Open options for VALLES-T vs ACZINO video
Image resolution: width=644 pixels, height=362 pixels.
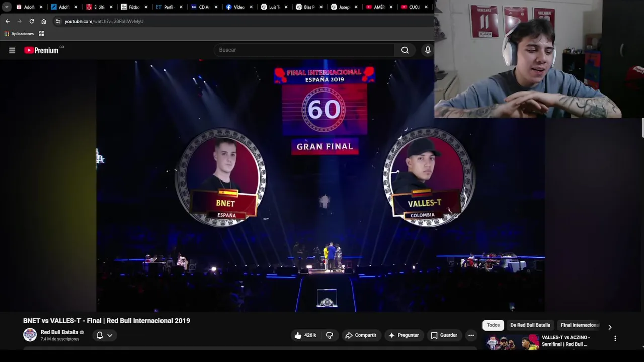coord(615,339)
